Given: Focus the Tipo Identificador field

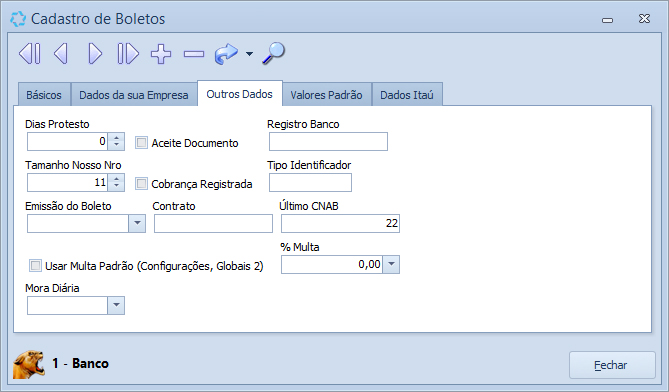Looking at the screenshot, I should pos(310,182).
